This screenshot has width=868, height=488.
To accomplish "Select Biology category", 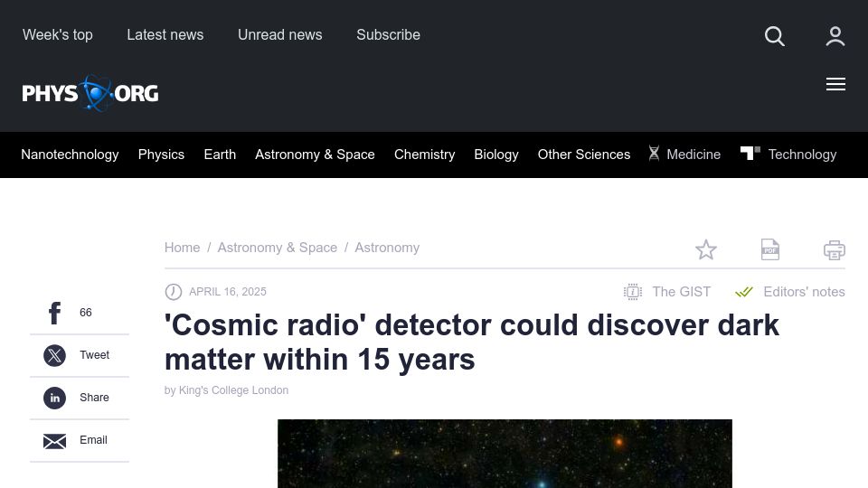I will [496, 155].
